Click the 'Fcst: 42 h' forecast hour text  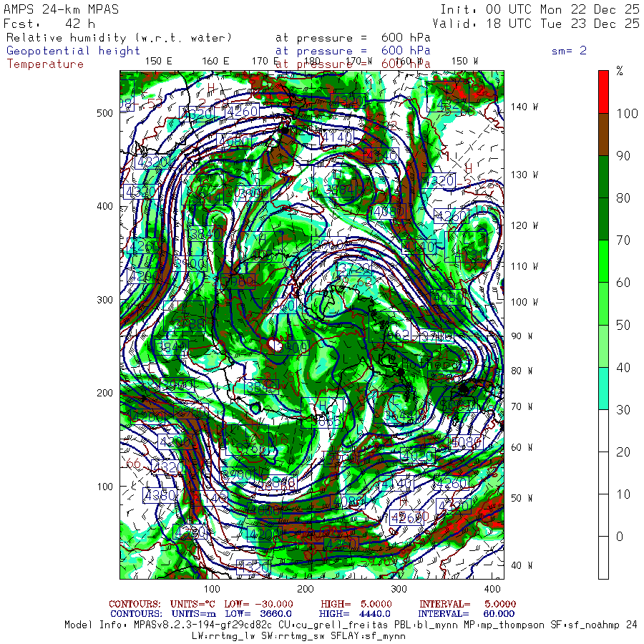click(x=49, y=24)
